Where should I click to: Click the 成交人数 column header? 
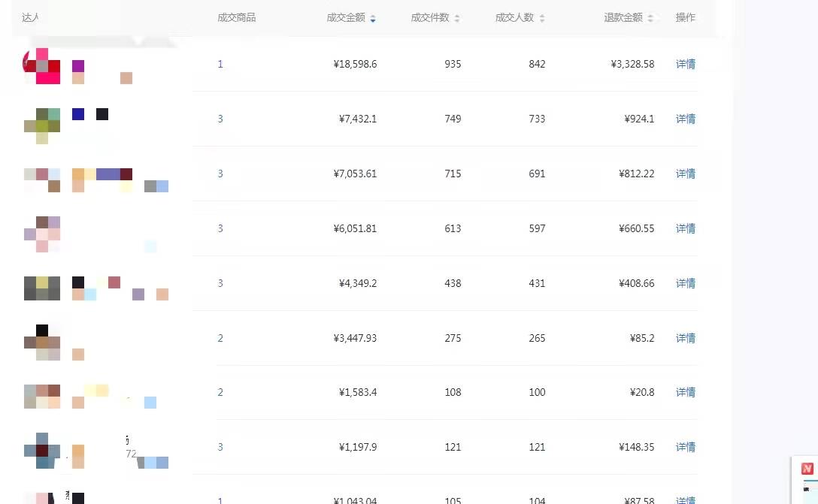[514, 18]
